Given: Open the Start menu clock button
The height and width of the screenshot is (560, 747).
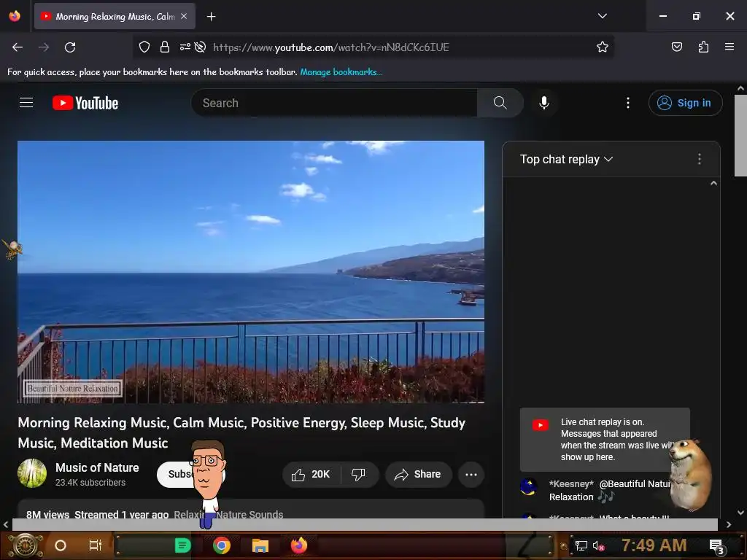Looking at the screenshot, I should [x=25, y=545].
